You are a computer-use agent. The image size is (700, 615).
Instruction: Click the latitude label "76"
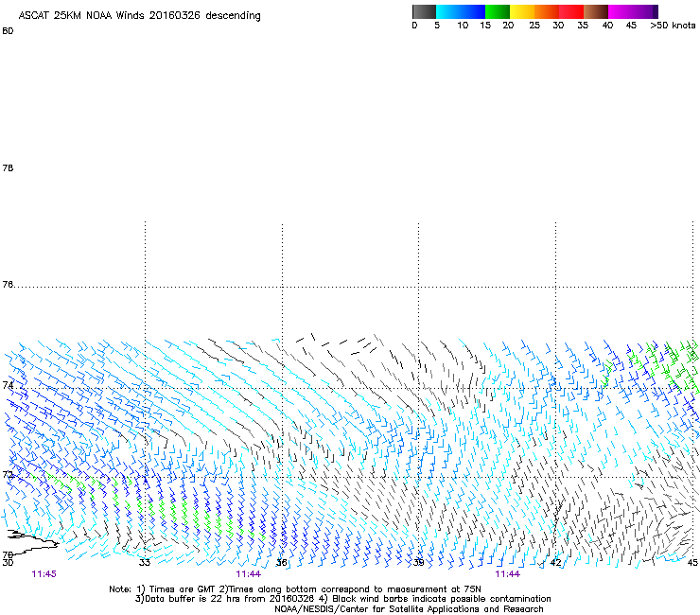click(8, 284)
